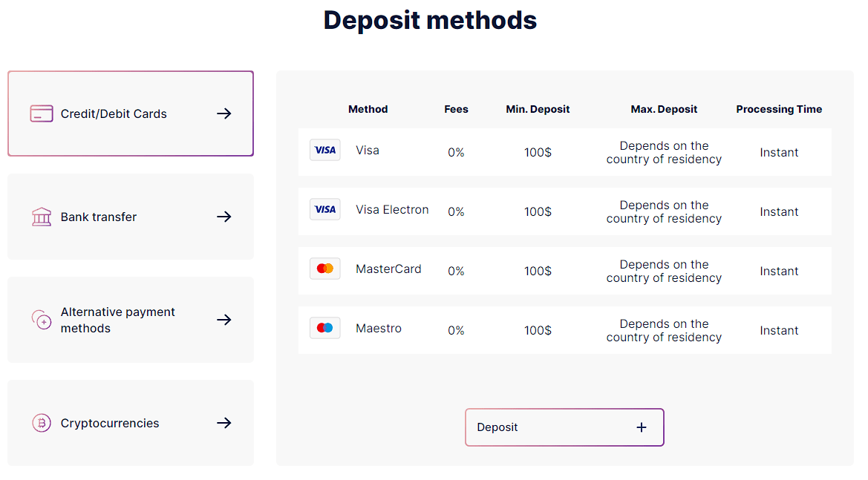Screen dimensions: 868x480
Task: Switch to Cryptocurrencies tab
Action: pos(131,423)
